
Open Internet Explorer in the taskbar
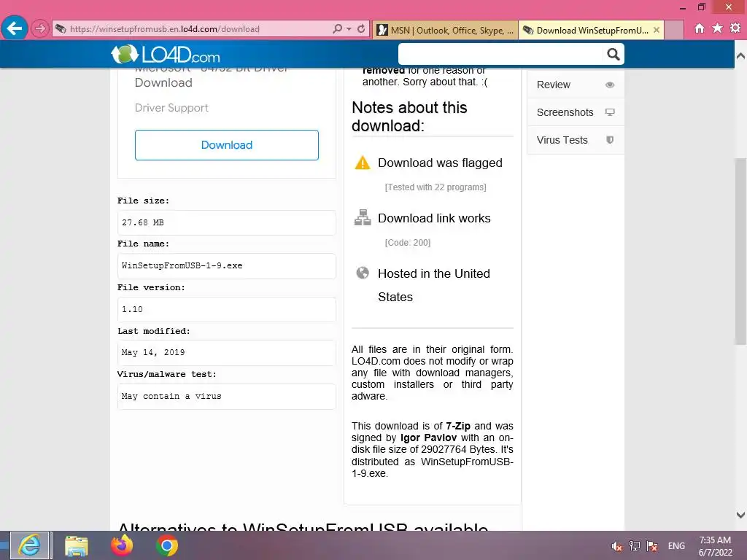point(31,545)
